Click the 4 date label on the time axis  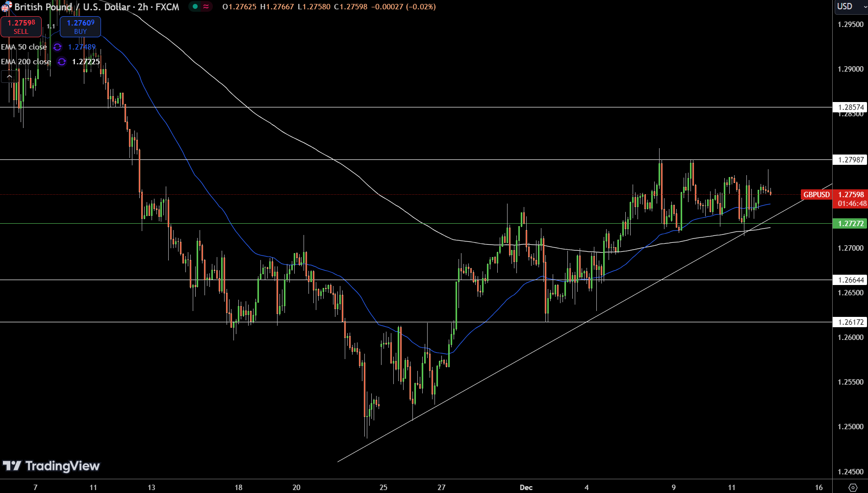coord(587,487)
